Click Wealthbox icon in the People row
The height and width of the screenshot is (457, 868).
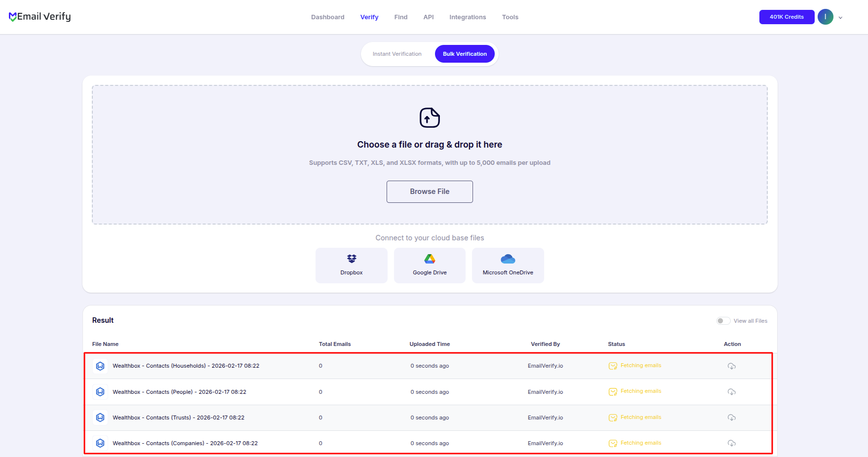coord(100,392)
